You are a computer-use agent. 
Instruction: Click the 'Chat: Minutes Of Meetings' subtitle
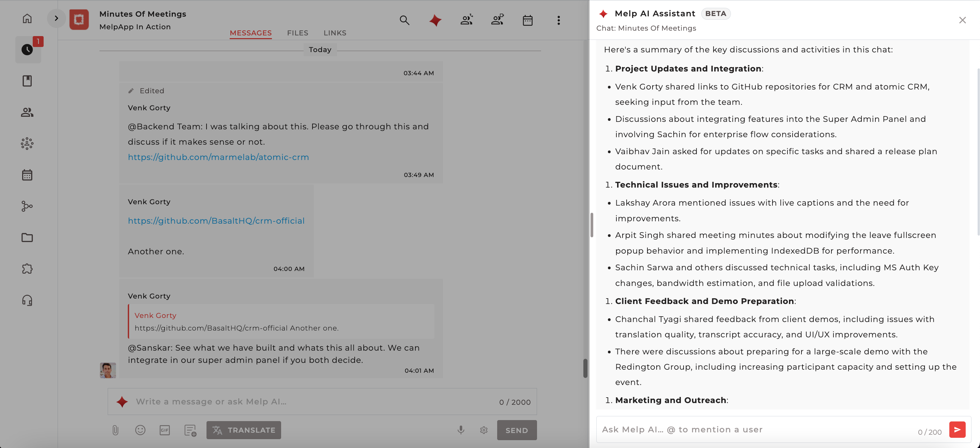point(646,28)
